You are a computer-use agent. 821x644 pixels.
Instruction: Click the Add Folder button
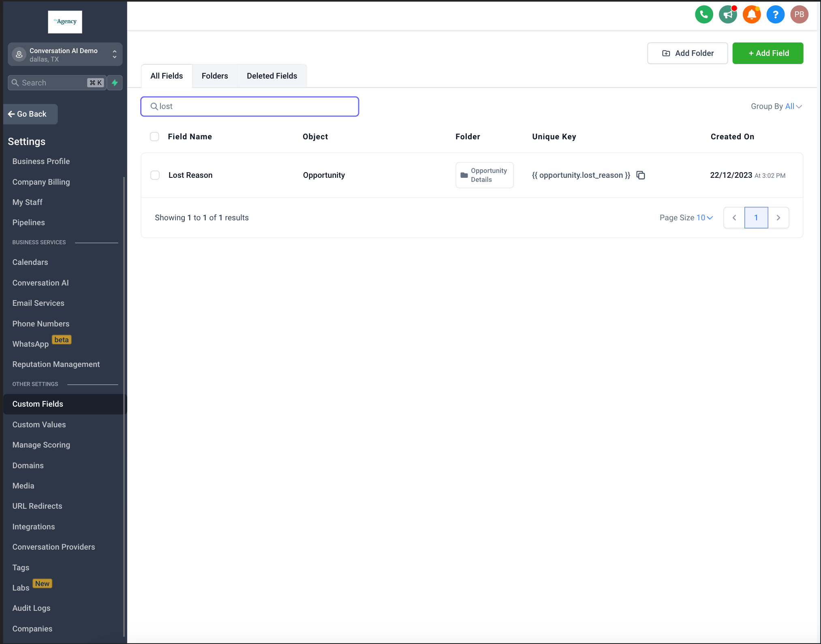687,53
